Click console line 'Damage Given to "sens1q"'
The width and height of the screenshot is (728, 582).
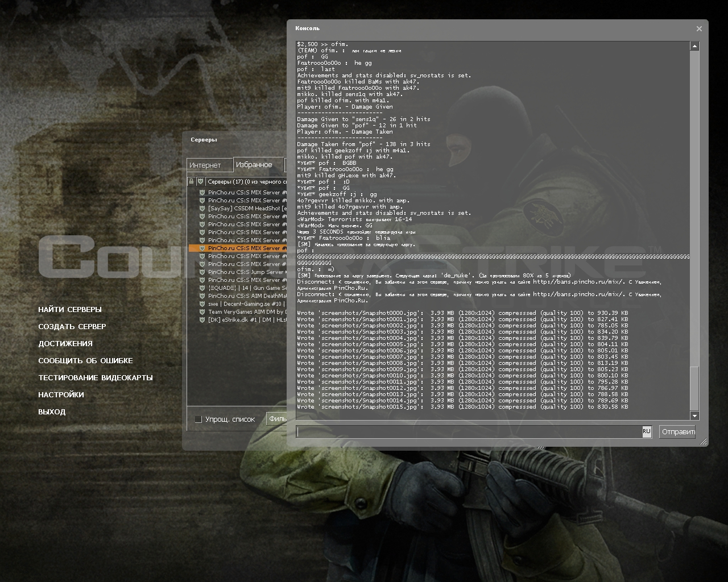point(363,119)
